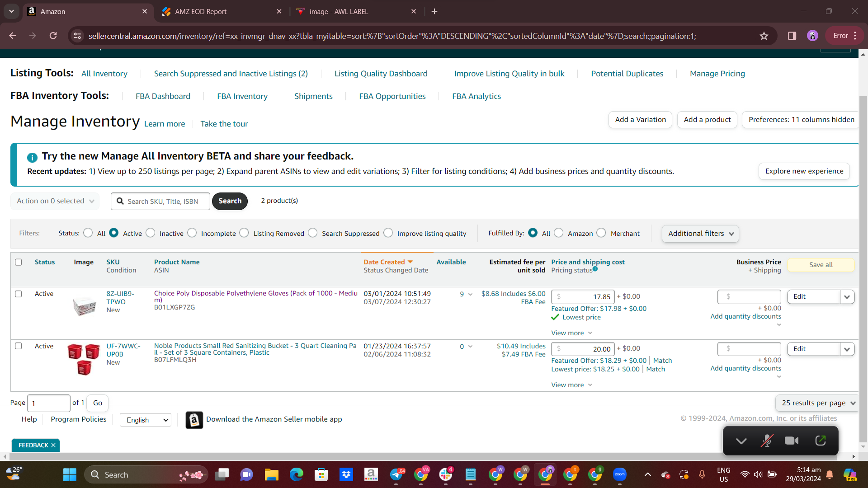Open the Chrome profile avatar

coord(812,36)
